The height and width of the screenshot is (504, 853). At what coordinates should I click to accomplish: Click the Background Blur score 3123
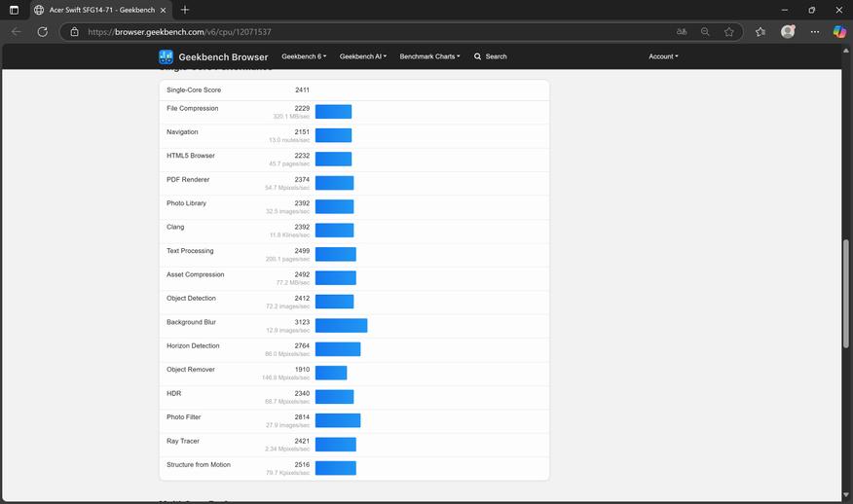tap(302, 322)
